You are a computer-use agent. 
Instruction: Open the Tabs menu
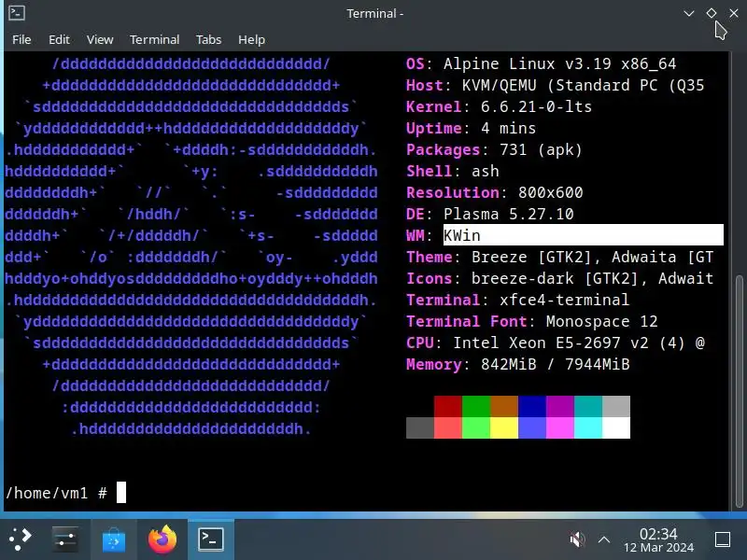208,39
